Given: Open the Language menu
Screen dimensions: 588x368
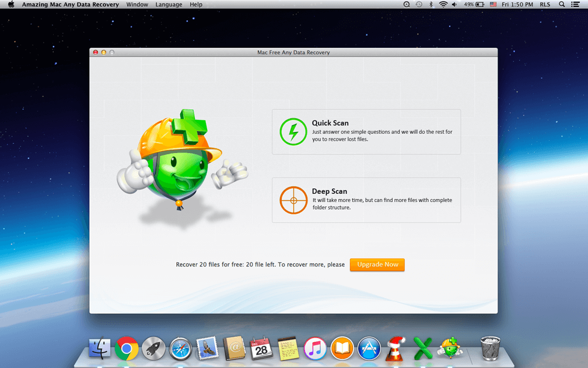Looking at the screenshot, I should [169, 5].
